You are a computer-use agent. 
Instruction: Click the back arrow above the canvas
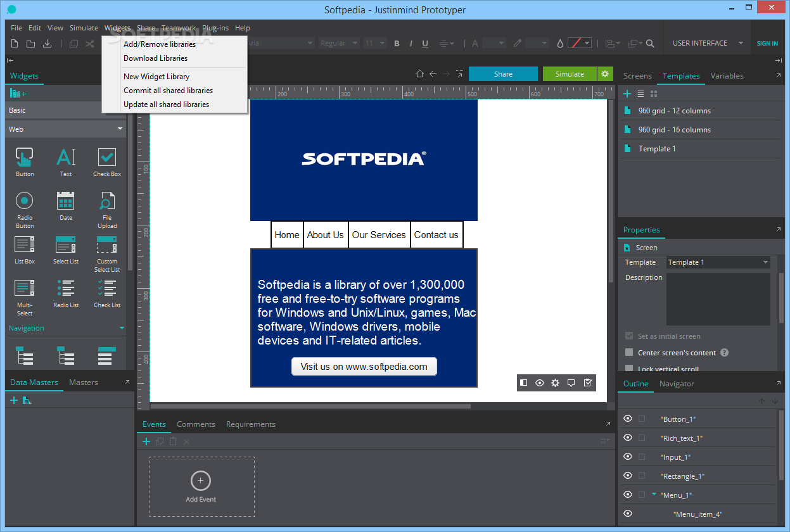tap(433, 74)
